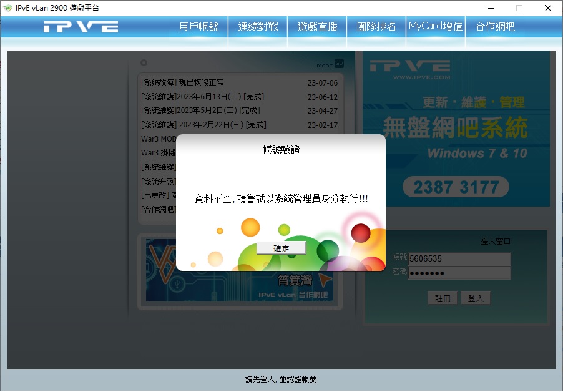The image size is (563, 392).
Task: Open the 連線對戰 menu tab
Action: (258, 27)
